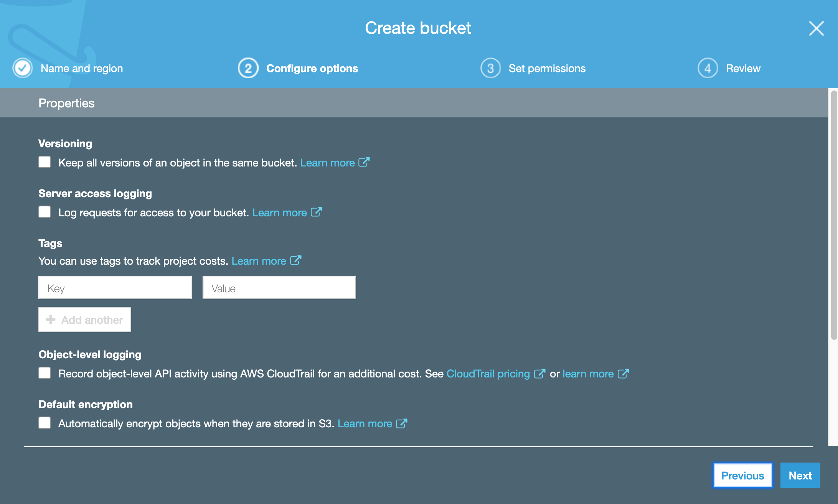Click plus icon in Add another button
Screen dimensions: 838x504
[x=51, y=320]
